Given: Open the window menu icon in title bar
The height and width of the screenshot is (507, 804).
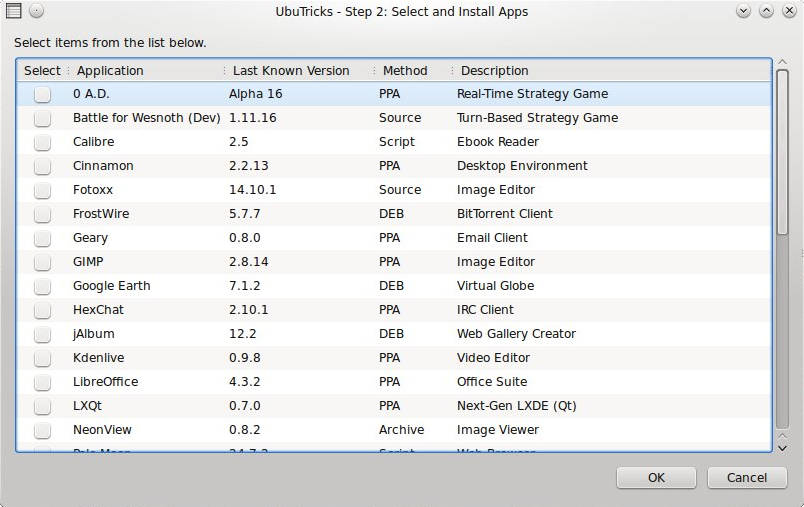Looking at the screenshot, I should pyautogui.click(x=12, y=11).
